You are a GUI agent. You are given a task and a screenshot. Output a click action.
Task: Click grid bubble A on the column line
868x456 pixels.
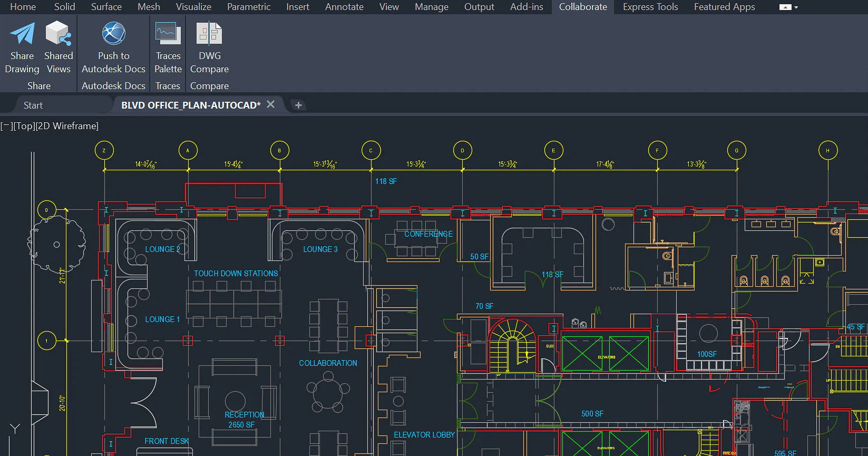pyautogui.click(x=188, y=151)
